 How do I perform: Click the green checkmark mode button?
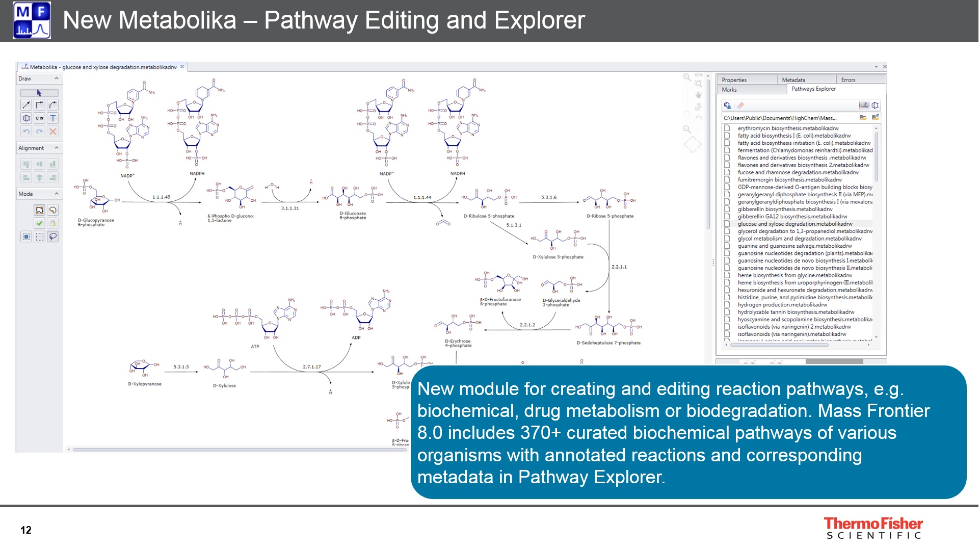coord(39,223)
